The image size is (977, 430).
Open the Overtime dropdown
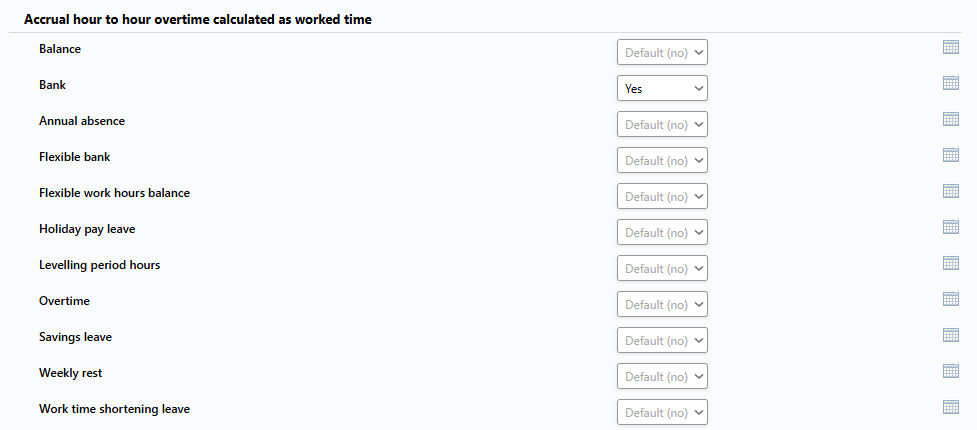click(x=662, y=304)
